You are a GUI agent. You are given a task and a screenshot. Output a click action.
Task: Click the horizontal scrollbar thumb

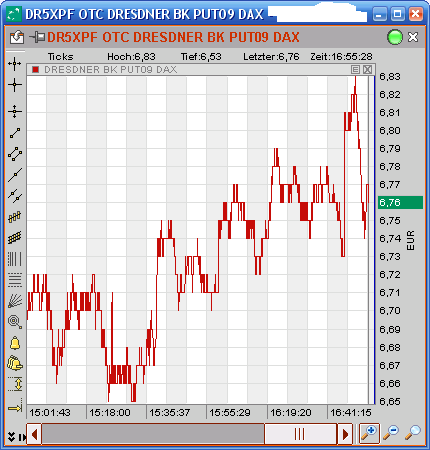coord(301,434)
